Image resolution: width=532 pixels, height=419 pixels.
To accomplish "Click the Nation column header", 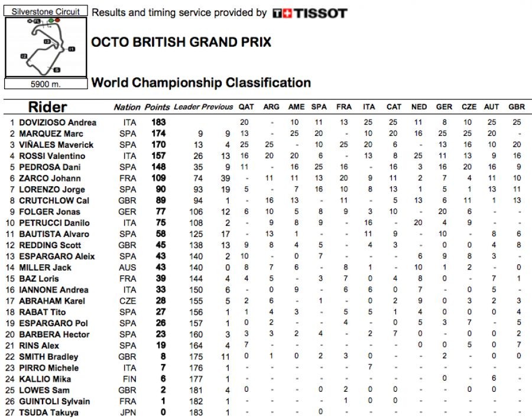I will [127, 108].
